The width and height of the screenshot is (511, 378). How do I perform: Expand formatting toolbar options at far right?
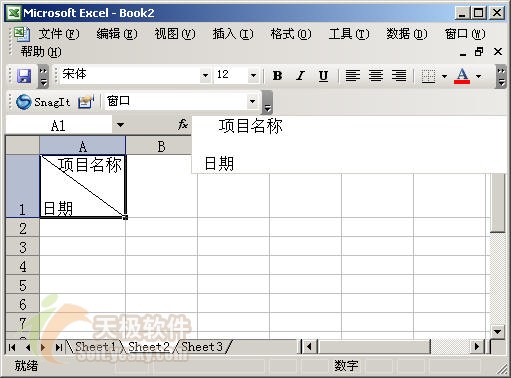click(501, 76)
